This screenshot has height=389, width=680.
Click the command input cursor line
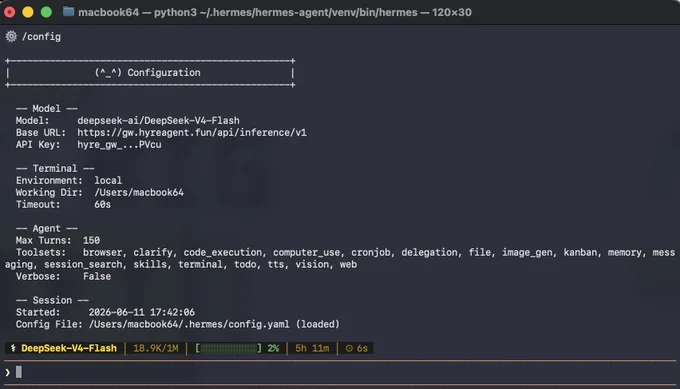coord(340,372)
